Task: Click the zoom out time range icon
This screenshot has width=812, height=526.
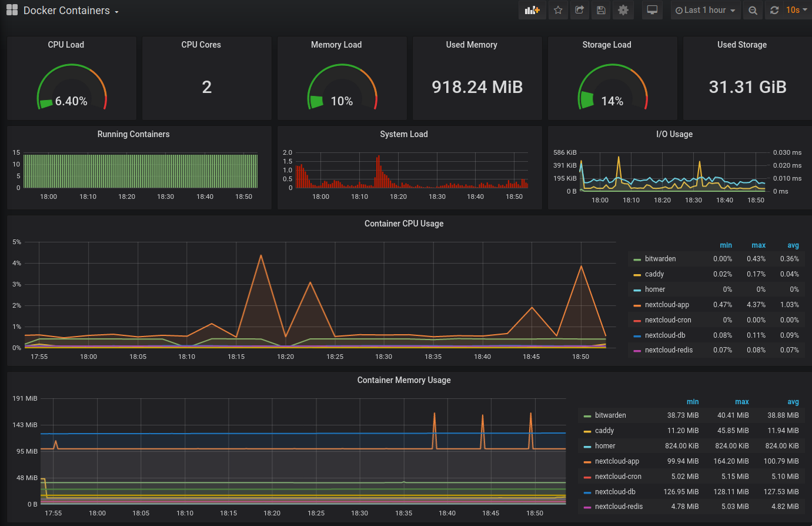Action: tap(753, 10)
